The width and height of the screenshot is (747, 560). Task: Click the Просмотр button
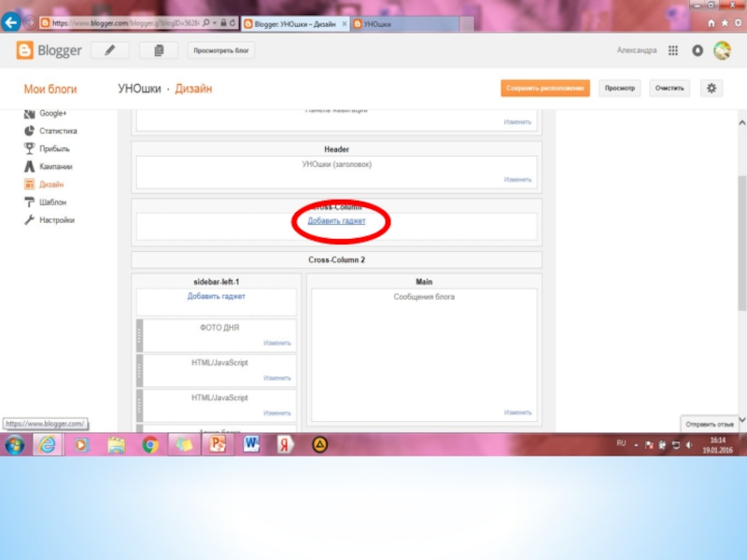[619, 89]
